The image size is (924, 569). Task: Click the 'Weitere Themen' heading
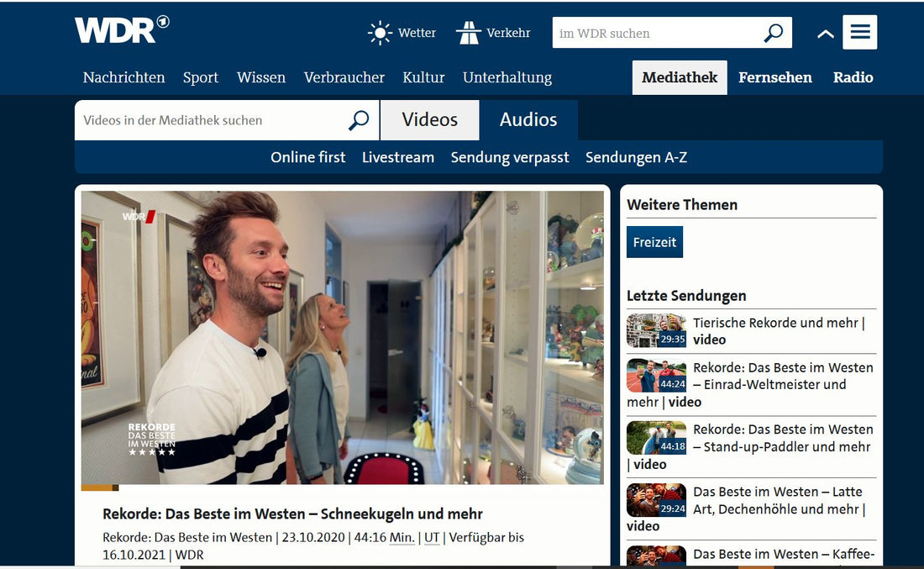tap(682, 204)
